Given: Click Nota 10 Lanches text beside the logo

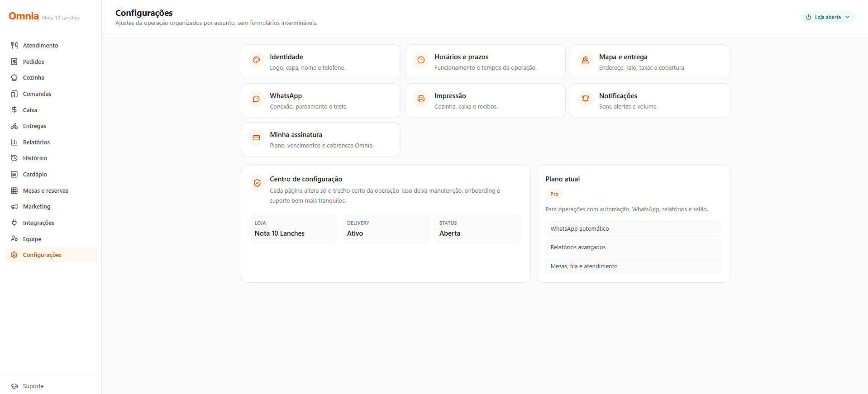Looking at the screenshot, I should click(61, 18).
